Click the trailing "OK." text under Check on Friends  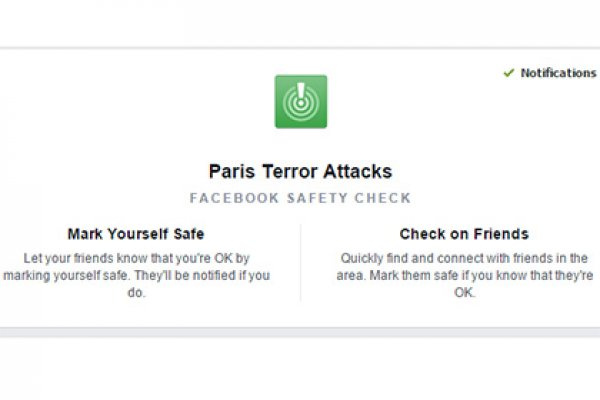tap(464, 293)
